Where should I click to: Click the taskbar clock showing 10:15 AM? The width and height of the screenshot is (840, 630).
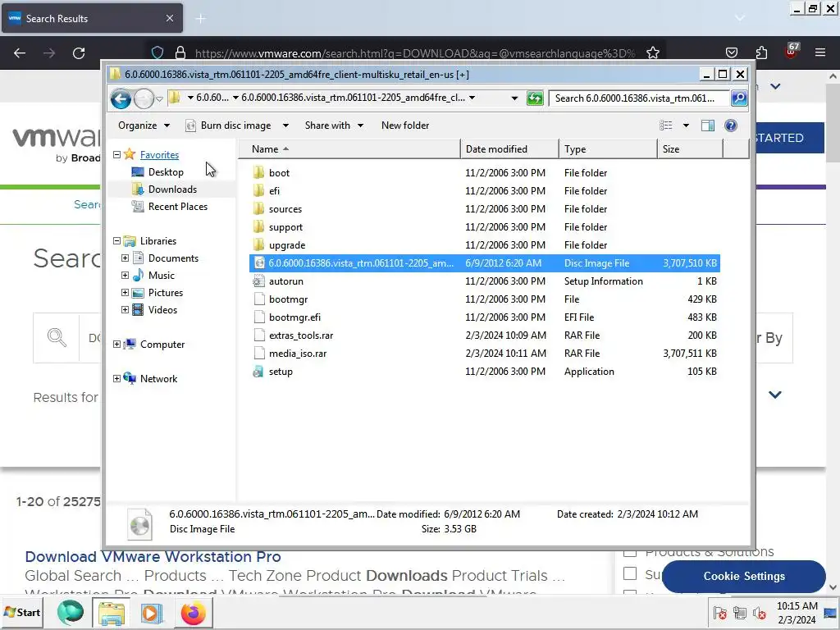[x=797, y=612]
